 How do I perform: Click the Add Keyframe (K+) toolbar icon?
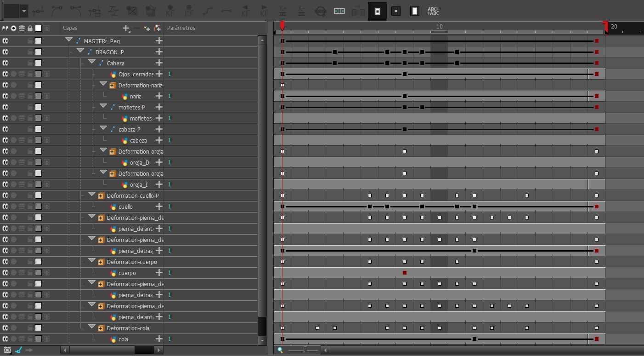tap(283, 10)
